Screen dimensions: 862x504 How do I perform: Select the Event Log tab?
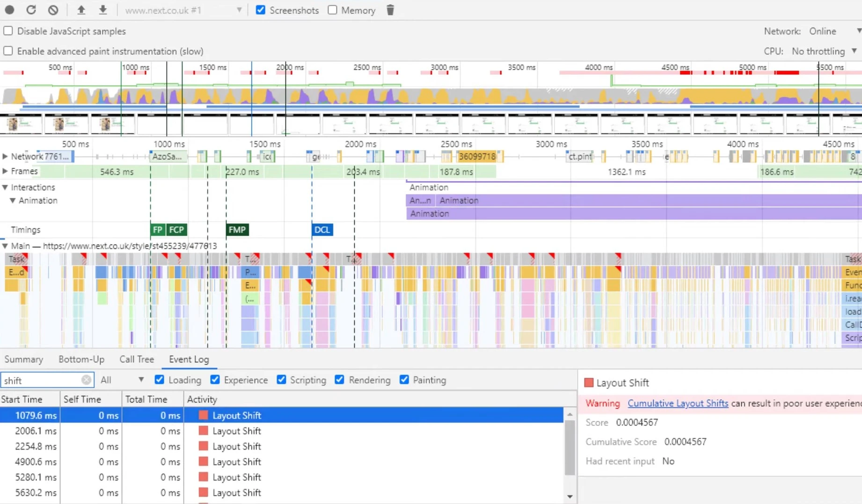(189, 359)
